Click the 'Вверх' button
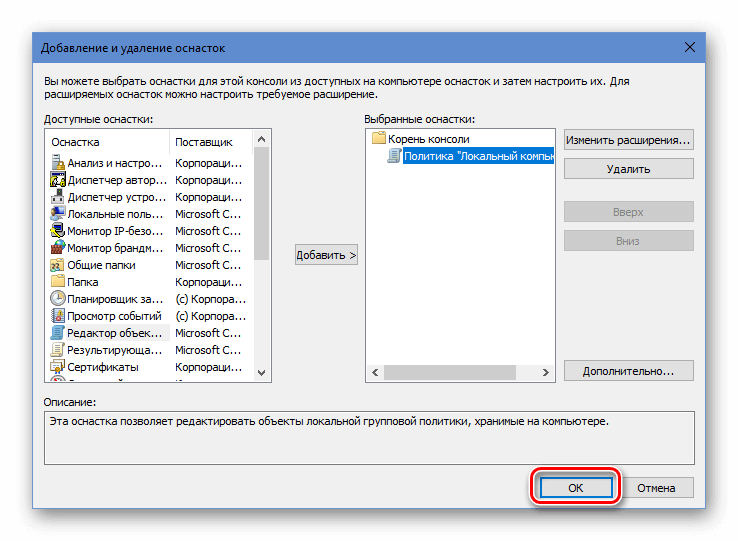The height and width of the screenshot is (541, 738). coord(628,212)
